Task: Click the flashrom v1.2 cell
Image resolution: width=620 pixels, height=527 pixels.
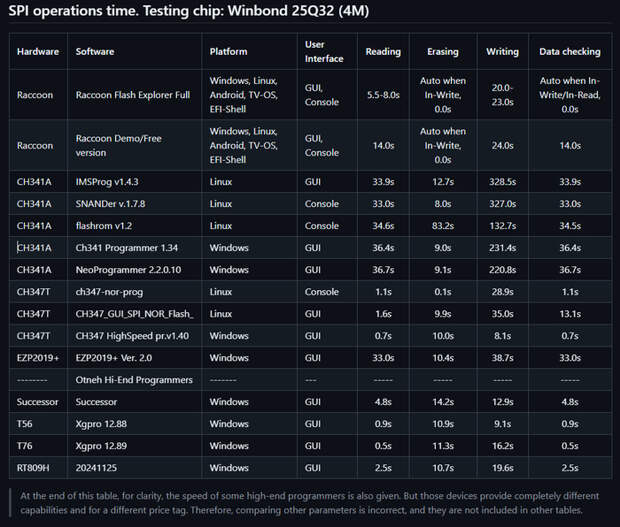Action: coord(104,226)
